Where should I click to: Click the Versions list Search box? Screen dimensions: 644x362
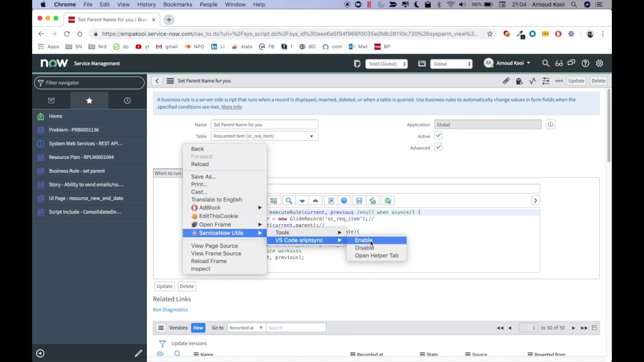point(296,328)
